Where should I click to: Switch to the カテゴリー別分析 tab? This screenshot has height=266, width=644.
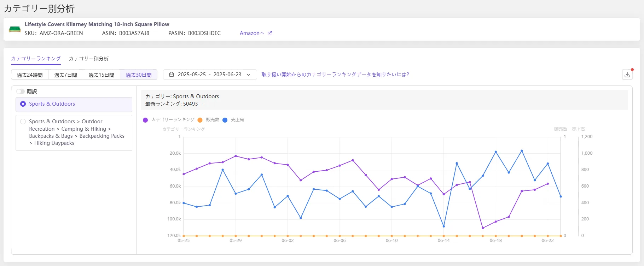[x=89, y=59]
